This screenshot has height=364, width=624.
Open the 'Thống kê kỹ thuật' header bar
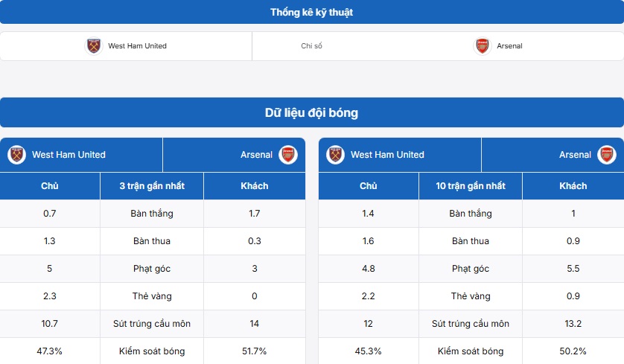(x=312, y=12)
